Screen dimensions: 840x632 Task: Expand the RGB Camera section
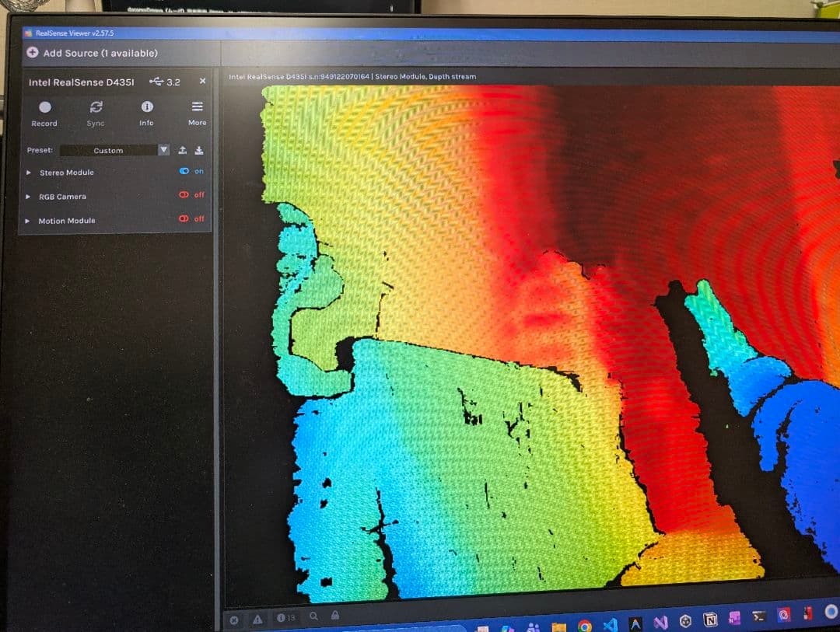pos(29,197)
